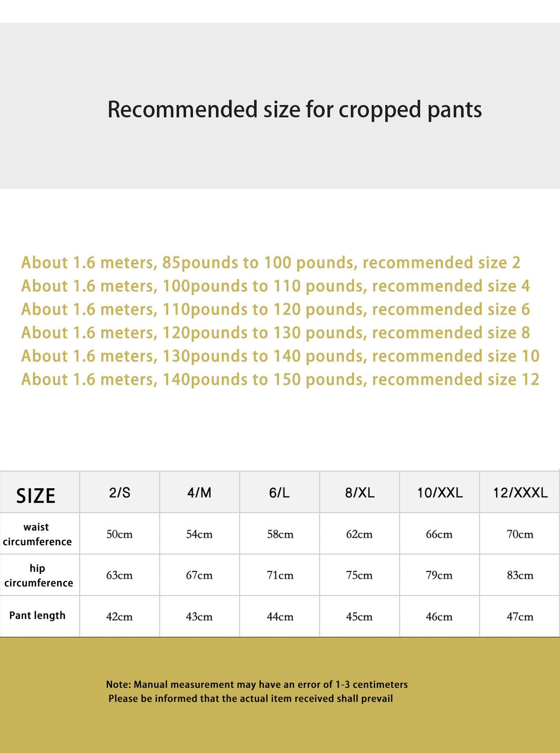Click the size 2 recommendation line

click(x=270, y=263)
